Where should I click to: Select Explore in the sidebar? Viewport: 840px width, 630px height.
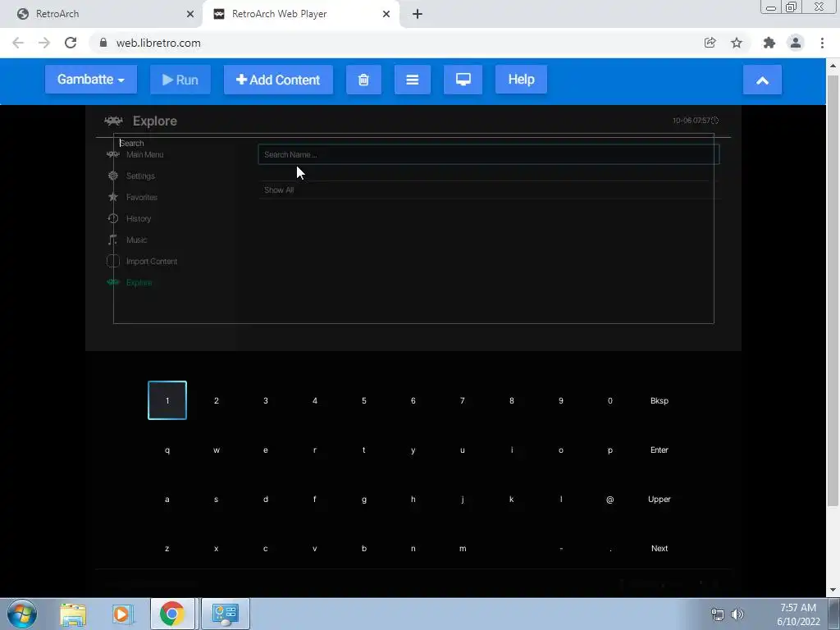click(x=139, y=283)
